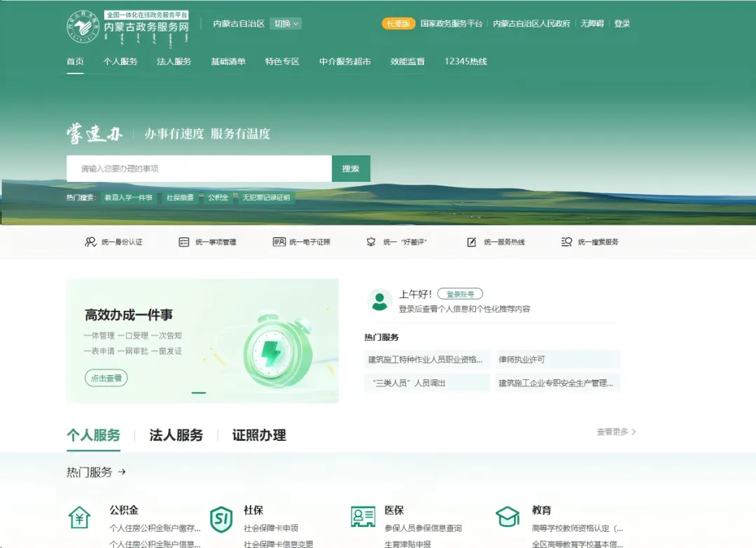
Task: Click the 医保 ID card icon
Action: [x=363, y=517]
